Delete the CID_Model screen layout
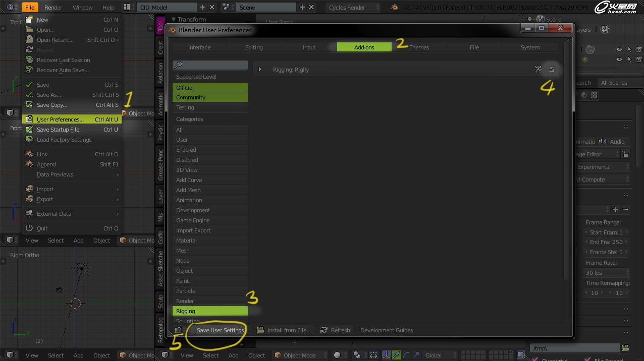Viewport: 644px width, 361px height. 212,8
